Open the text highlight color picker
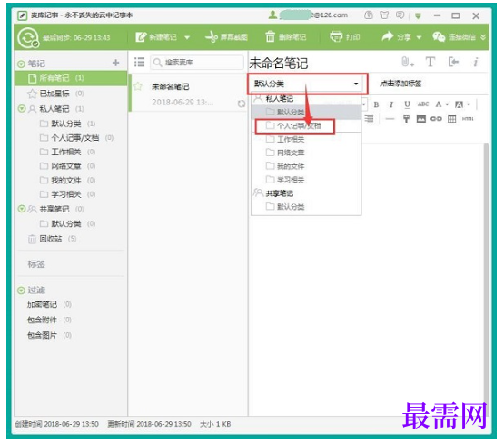Viewport: 504px width, 444px height. click(x=462, y=104)
